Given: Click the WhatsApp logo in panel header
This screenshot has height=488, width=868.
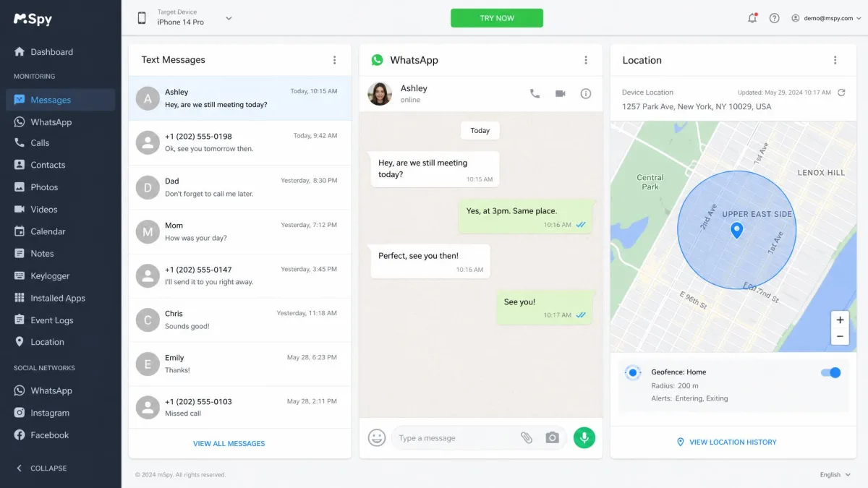Looking at the screenshot, I should pyautogui.click(x=377, y=60).
